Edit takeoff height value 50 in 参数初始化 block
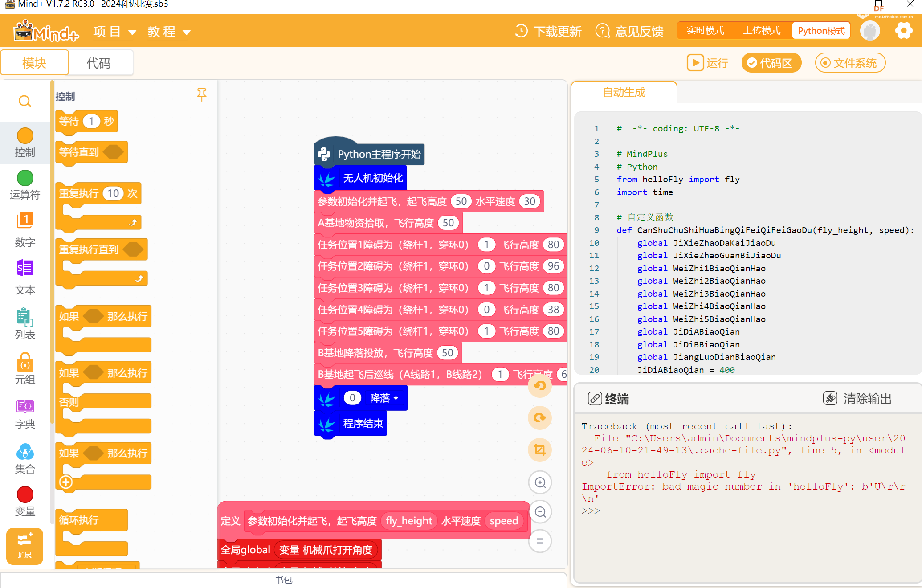 click(x=461, y=201)
